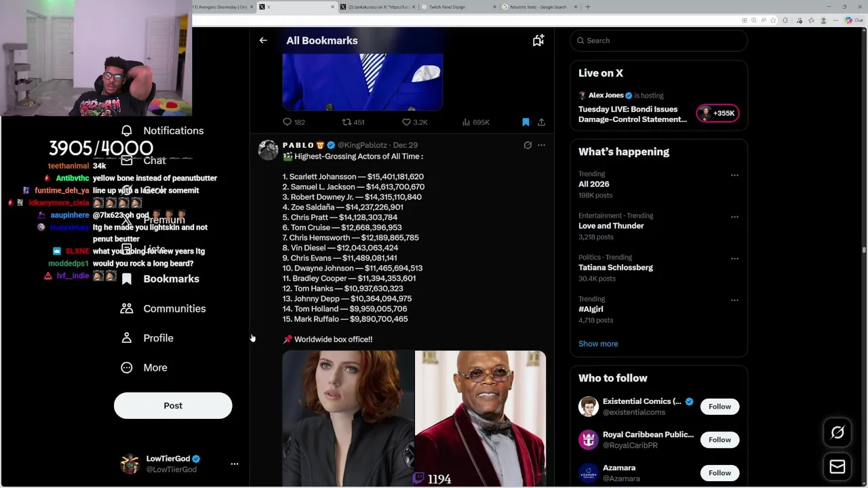Open the Scarlett Johansson image
The width and height of the screenshot is (868, 488).
coord(348,418)
